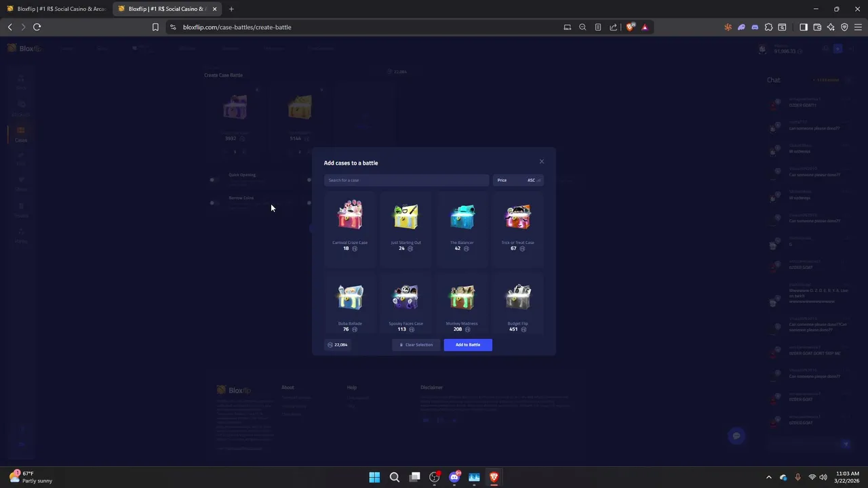This screenshot has width=868, height=488.
Task: Open the Brave VPN shield icon
Action: click(844, 27)
